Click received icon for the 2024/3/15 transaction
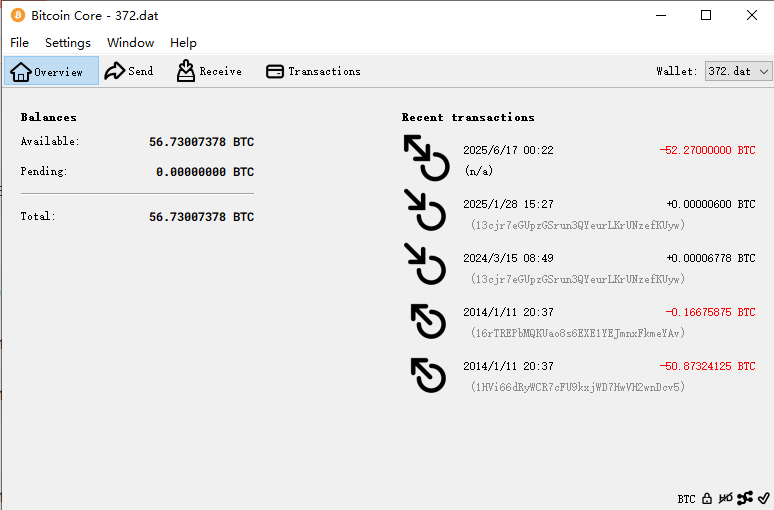The width and height of the screenshot is (774, 510). (x=427, y=267)
